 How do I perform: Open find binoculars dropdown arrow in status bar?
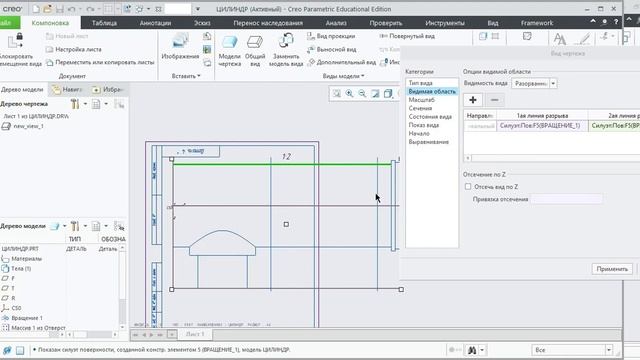[x=482, y=350]
